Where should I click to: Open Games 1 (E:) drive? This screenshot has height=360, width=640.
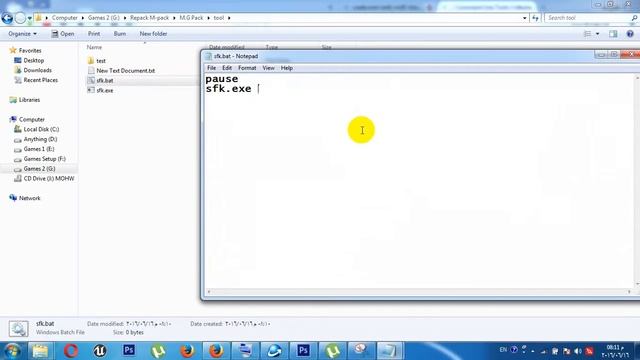(x=39, y=149)
